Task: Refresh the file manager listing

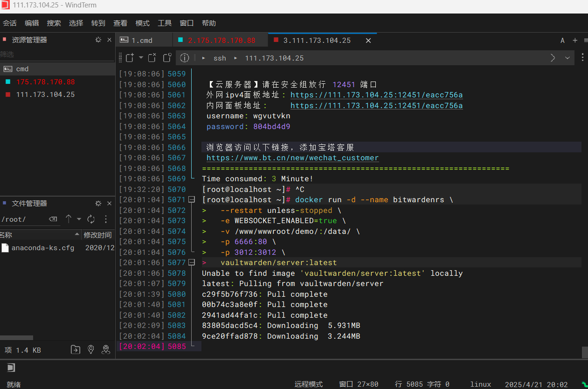Action: (91, 219)
